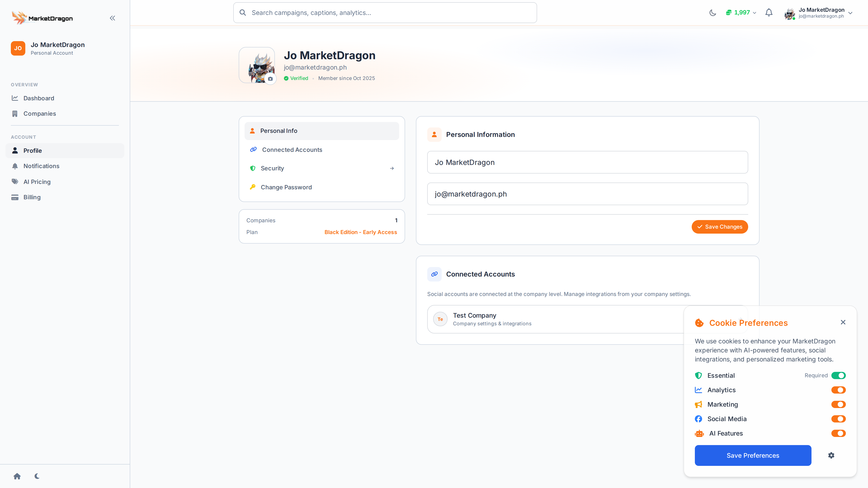
Task: Open Test Company settings & integrations
Action: tap(587, 319)
